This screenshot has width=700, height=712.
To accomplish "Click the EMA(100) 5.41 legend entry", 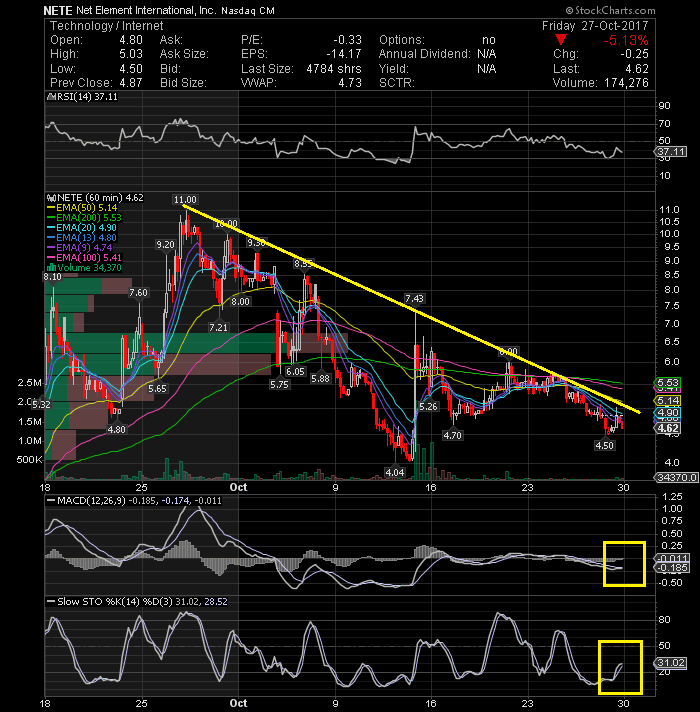I will [84, 258].
